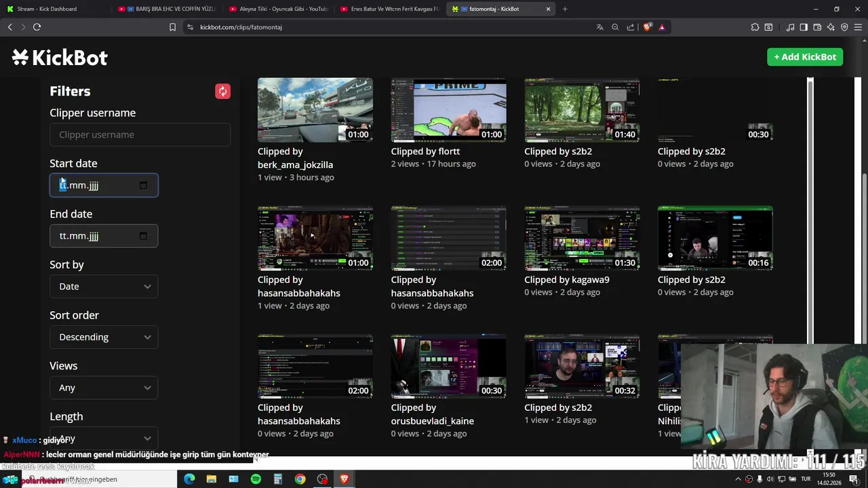This screenshot has width=868, height=488.
Task: Open the clip thumbnail clipped by flortt
Action: [x=448, y=110]
